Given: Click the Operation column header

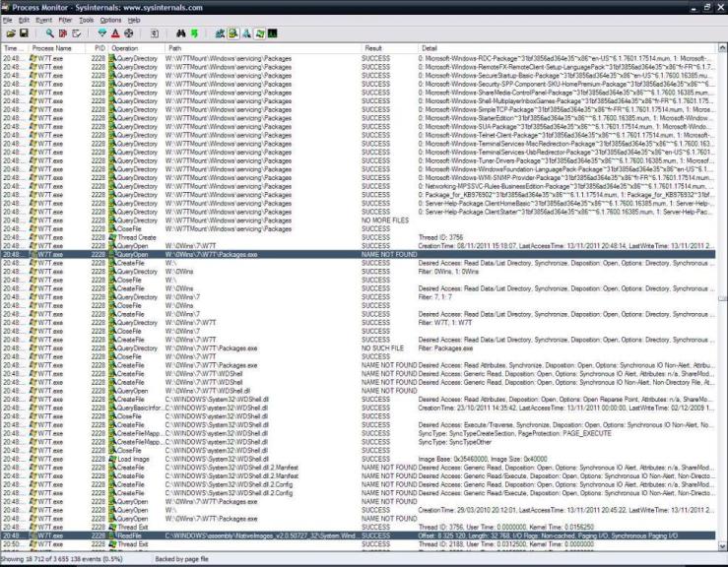Looking at the screenshot, I should (x=137, y=48).
